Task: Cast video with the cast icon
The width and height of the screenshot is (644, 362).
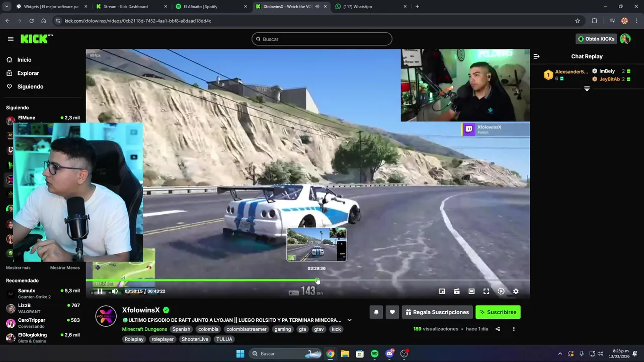Action: [x=457, y=291]
